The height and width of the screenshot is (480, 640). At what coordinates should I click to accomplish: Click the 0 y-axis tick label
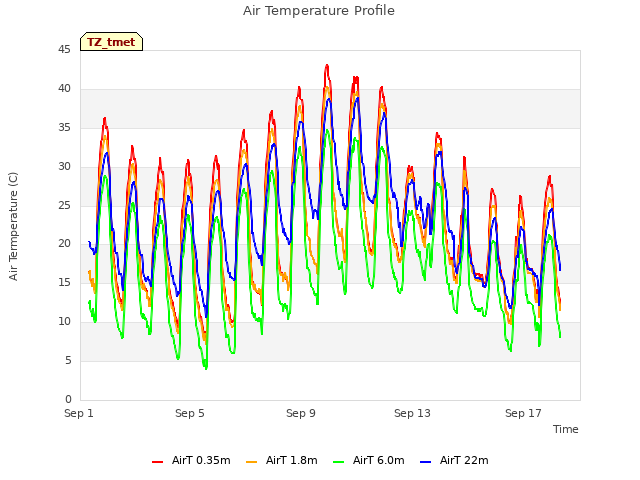point(68,399)
